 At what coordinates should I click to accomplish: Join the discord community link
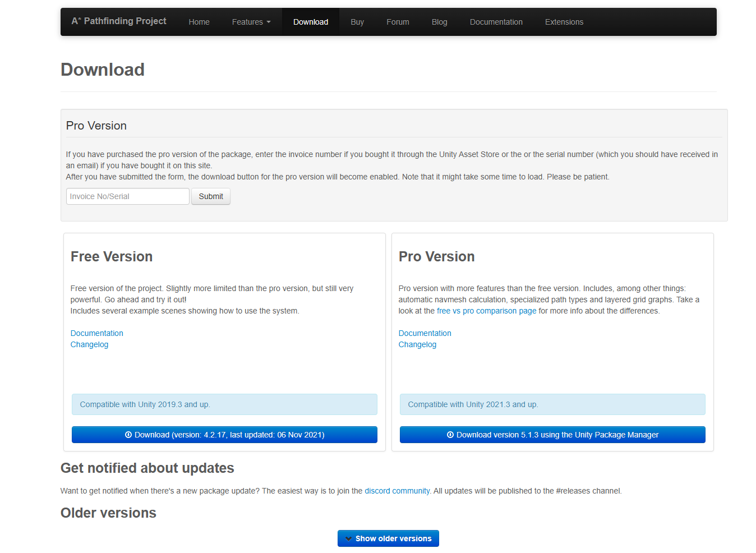[397, 491]
